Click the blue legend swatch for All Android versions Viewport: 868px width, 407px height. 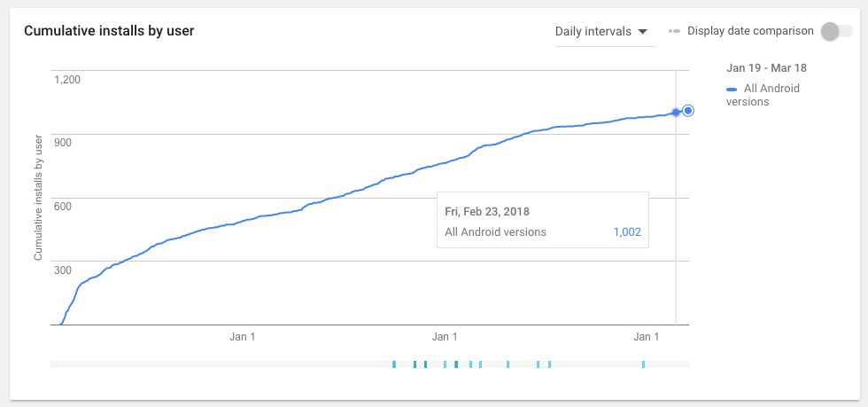tap(732, 89)
